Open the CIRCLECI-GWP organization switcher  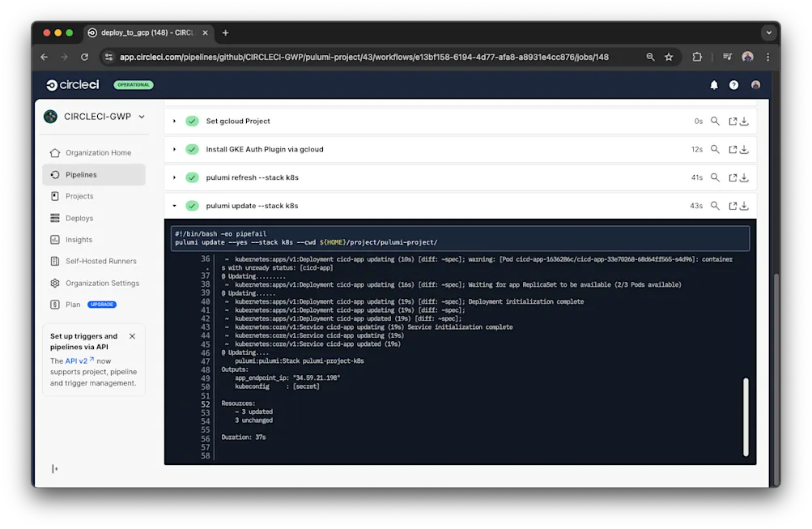93,116
